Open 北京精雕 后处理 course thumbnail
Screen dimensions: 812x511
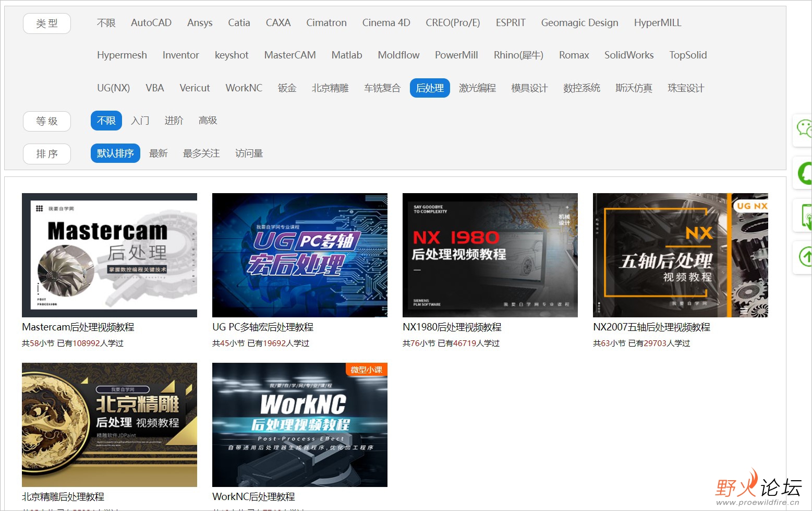click(110, 425)
